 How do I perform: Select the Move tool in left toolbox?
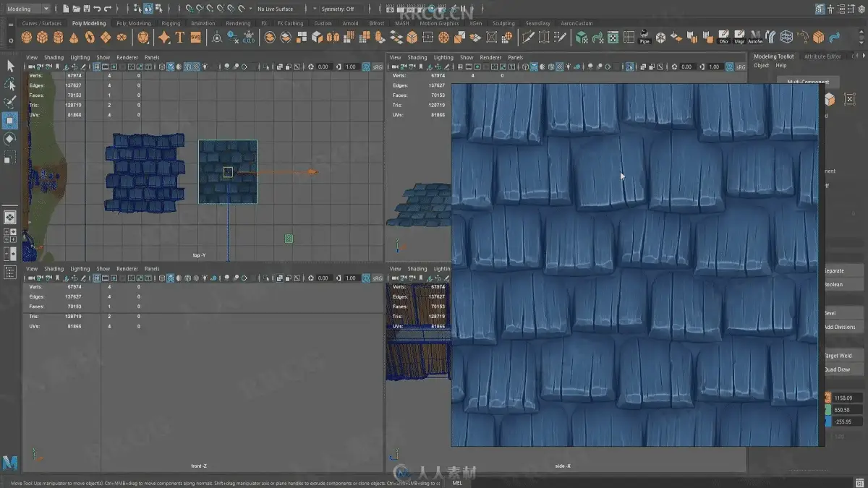click(x=10, y=120)
